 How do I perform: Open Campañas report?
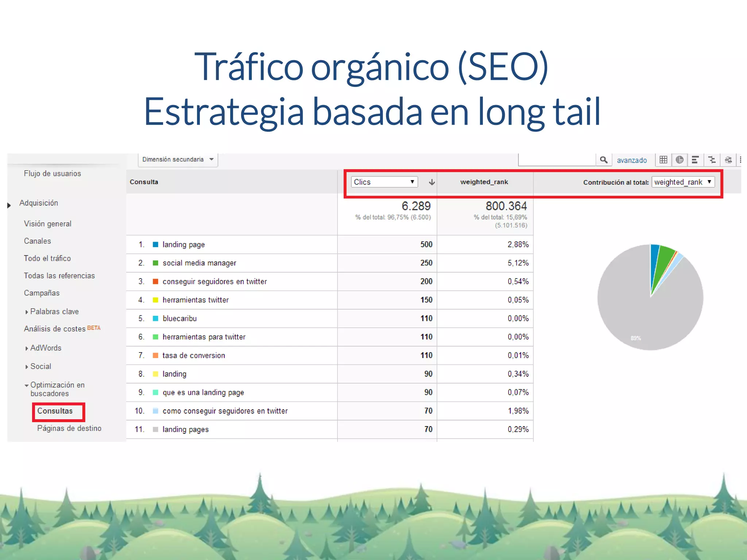coord(42,293)
